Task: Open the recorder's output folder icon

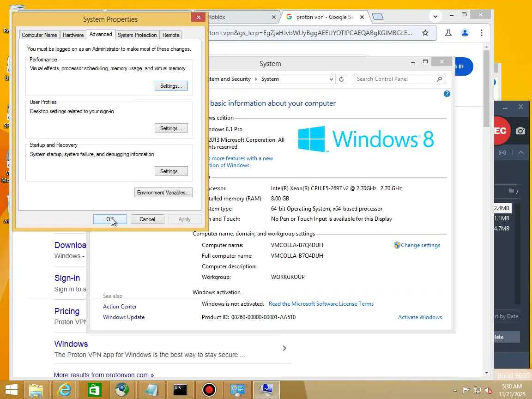Action: [511, 191]
